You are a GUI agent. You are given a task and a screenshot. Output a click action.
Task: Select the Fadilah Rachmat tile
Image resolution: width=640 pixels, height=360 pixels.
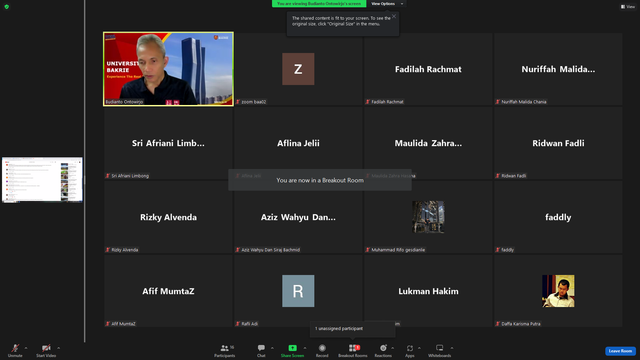tap(428, 69)
